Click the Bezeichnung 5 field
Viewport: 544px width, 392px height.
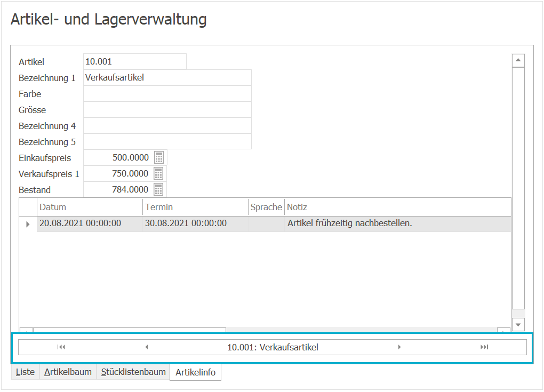tap(167, 141)
